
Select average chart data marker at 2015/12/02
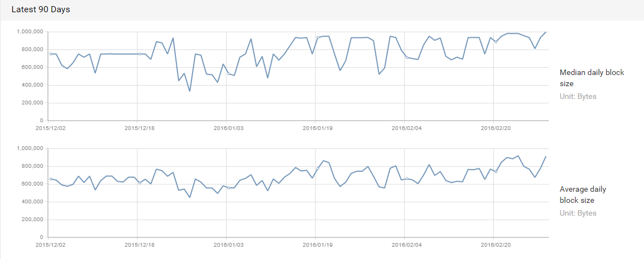(x=51, y=179)
